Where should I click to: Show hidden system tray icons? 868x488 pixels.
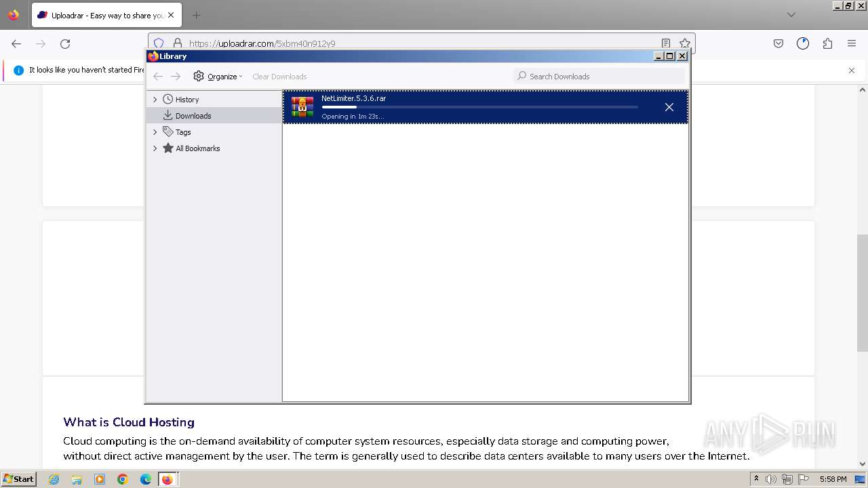click(x=756, y=479)
